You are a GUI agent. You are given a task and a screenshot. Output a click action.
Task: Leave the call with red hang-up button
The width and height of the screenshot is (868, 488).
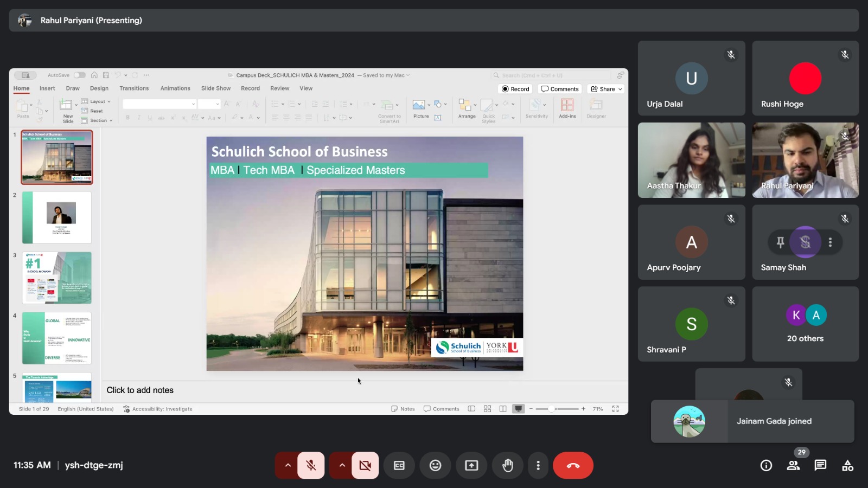point(573,465)
